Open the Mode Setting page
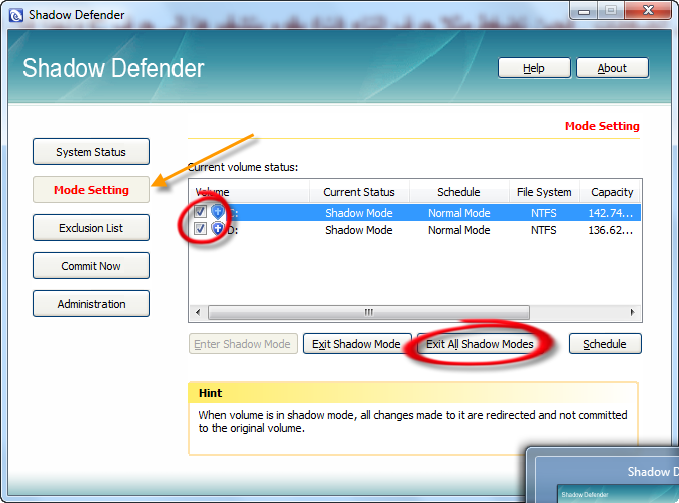 [x=91, y=190]
